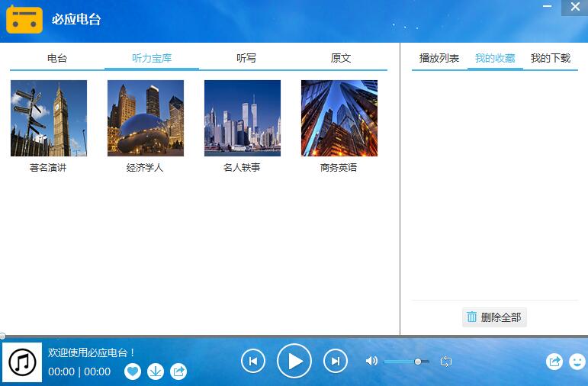Screen dimensions: 588x386
Task: Mute the volume speaker icon
Action: coord(371,361)
